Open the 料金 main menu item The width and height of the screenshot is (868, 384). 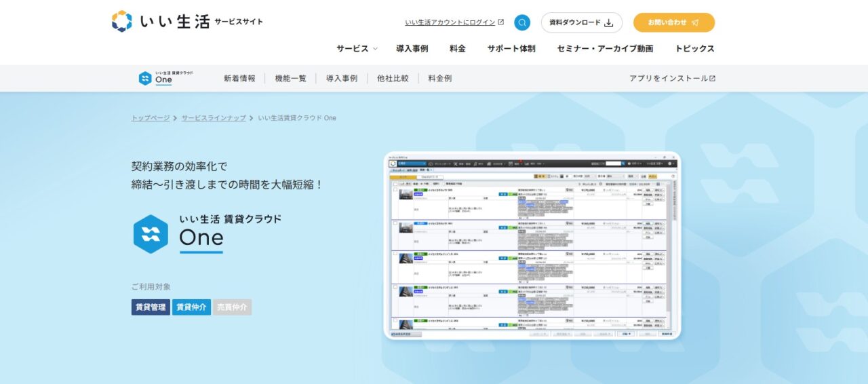(458, 49)
